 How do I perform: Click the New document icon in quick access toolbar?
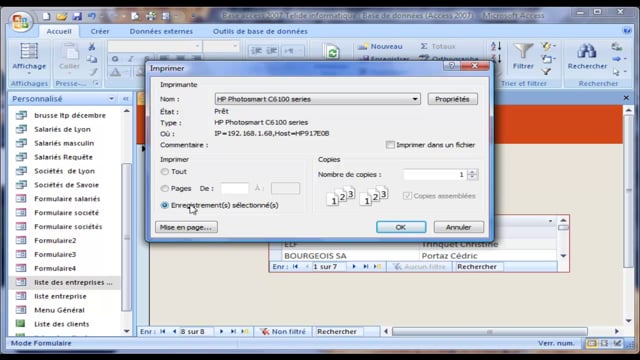coord(46,16)
